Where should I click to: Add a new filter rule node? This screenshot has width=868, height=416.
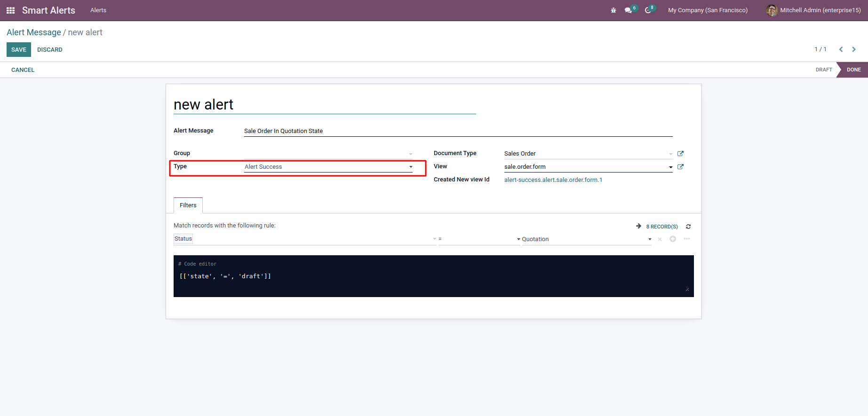673,239
